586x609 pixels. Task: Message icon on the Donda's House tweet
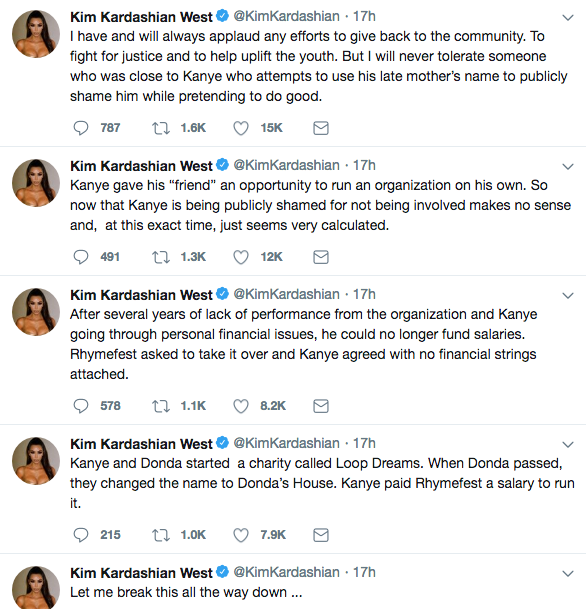pyautogui.click(x=321, y=535)
